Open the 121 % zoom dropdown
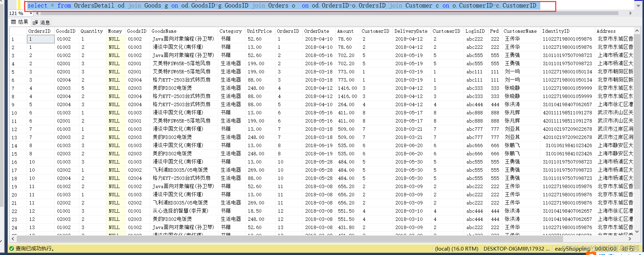644x255 pixels. 31,13
